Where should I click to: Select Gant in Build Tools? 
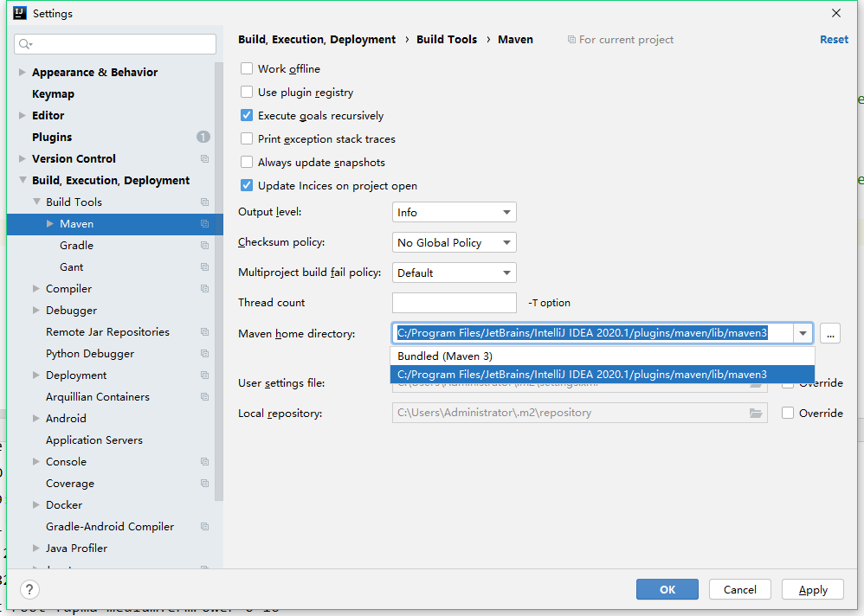[x=72, y=267]
